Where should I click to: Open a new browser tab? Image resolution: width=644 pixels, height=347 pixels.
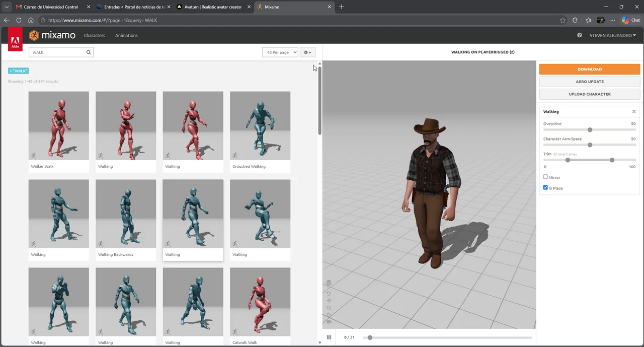(341, 7)
